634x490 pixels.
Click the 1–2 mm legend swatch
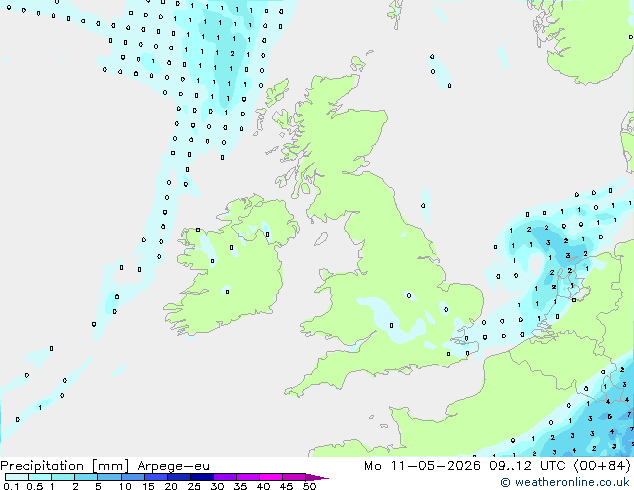[63, 477]
